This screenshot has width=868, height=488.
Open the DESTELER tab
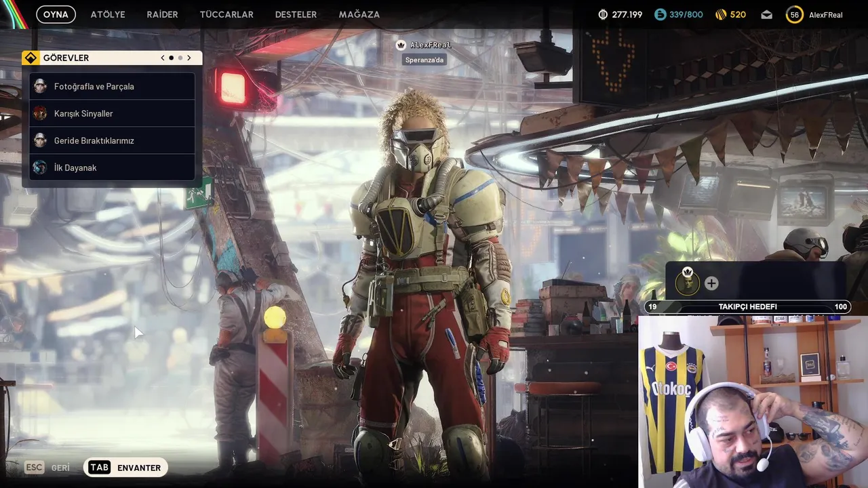pyautogui.click(x=296, y=14)
